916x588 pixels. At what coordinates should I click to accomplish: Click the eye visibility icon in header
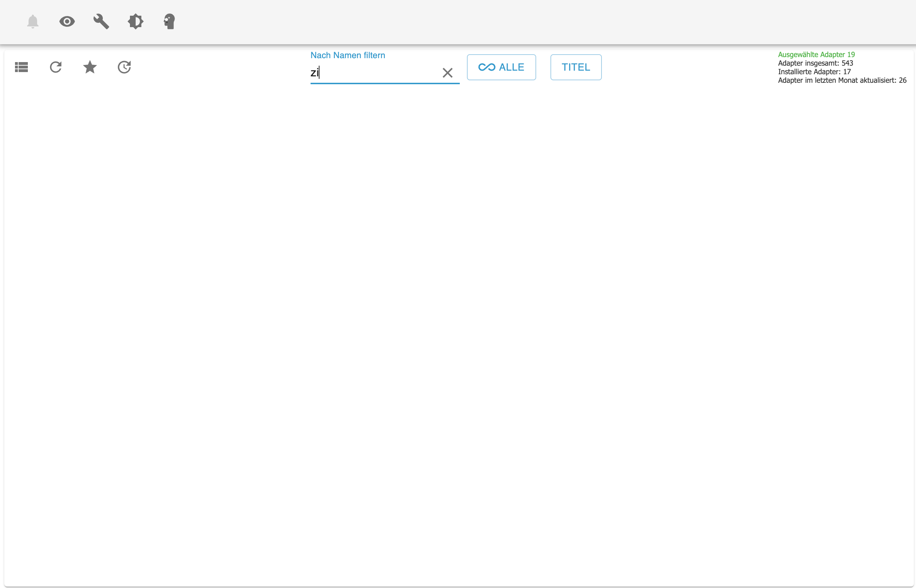67,21
